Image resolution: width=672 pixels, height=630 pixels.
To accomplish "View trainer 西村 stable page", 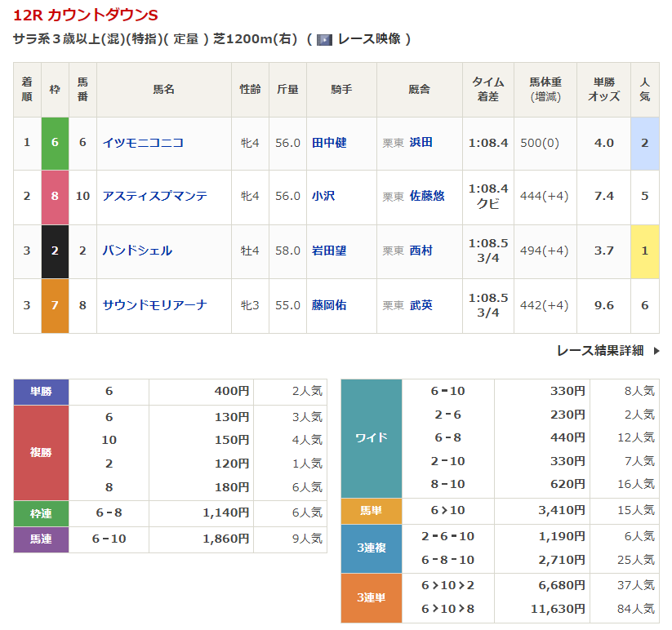I will coord(421,251).
